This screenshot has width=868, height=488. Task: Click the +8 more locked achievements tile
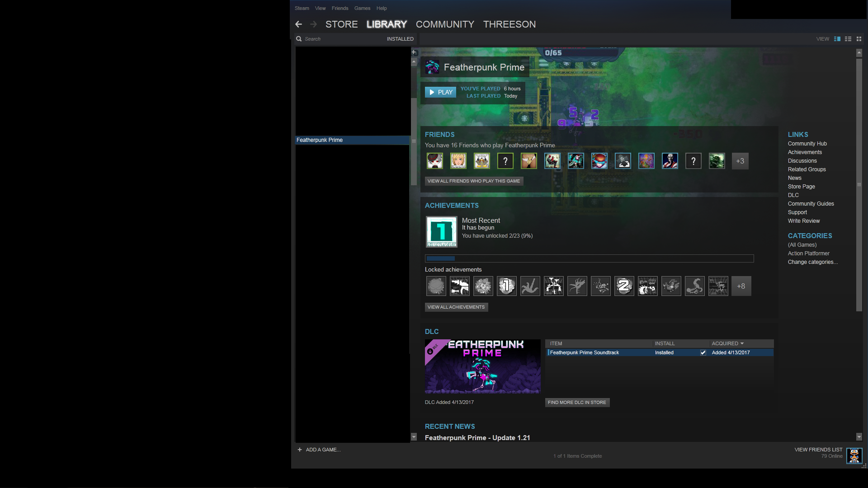click(x=741, y=286)
